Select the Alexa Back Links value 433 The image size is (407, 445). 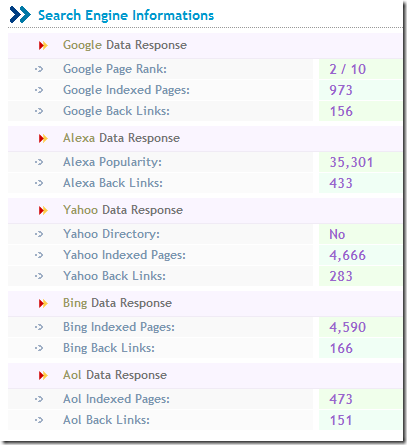pos(341,183)
